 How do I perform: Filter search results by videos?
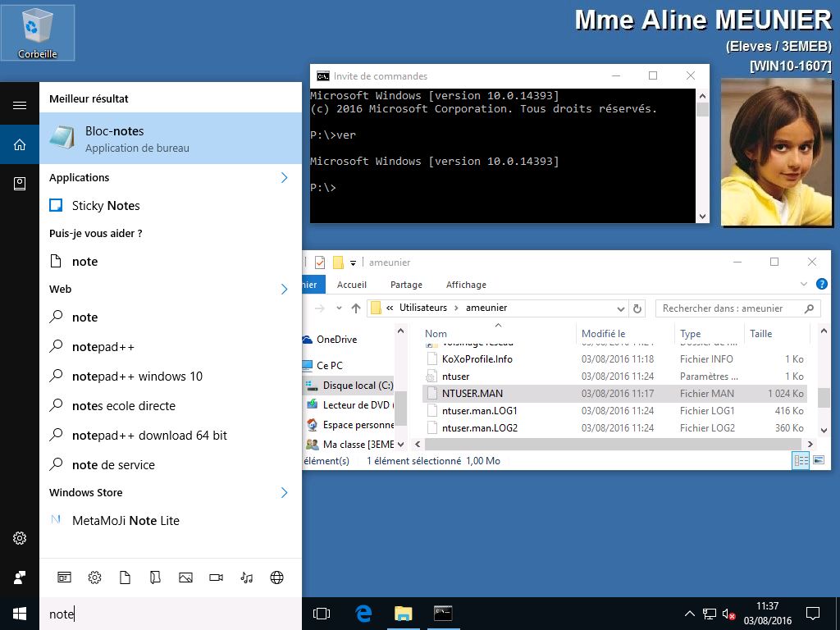216,577
